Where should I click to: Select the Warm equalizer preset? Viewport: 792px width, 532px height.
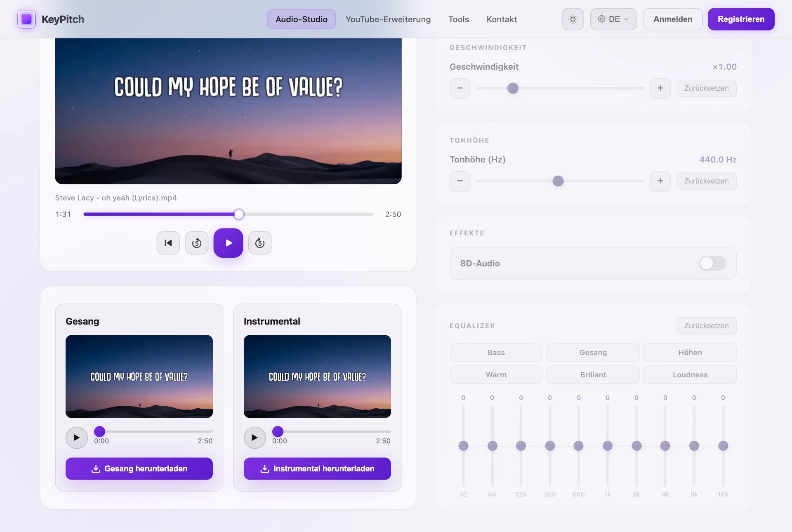point(496,375)
